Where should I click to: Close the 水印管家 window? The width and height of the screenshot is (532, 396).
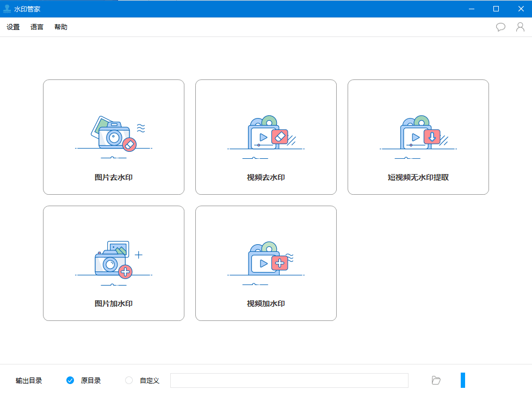[x=521, y=9]
